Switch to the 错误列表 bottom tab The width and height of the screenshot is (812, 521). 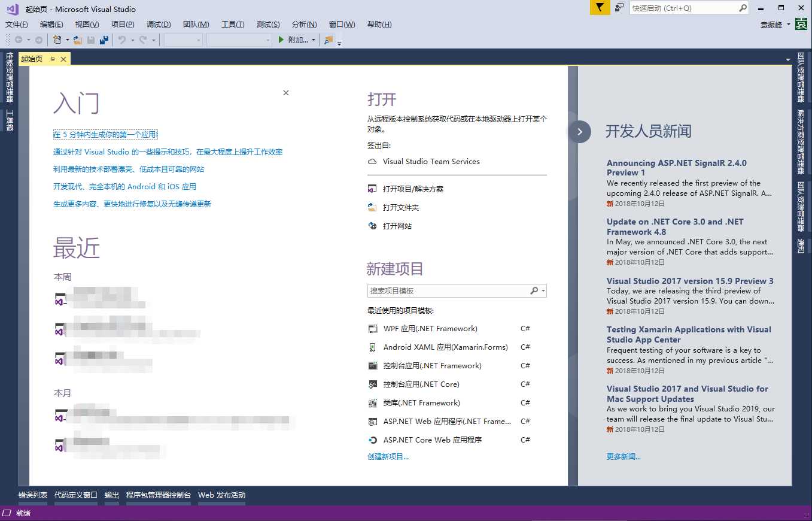click(33, 495)
